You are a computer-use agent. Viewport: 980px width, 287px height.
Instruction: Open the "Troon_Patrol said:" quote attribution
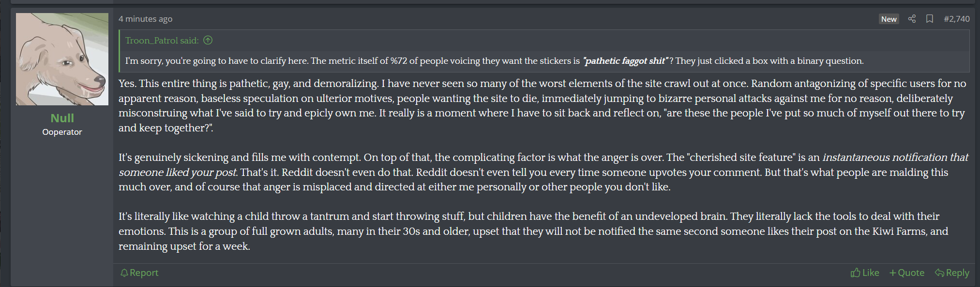162,41
